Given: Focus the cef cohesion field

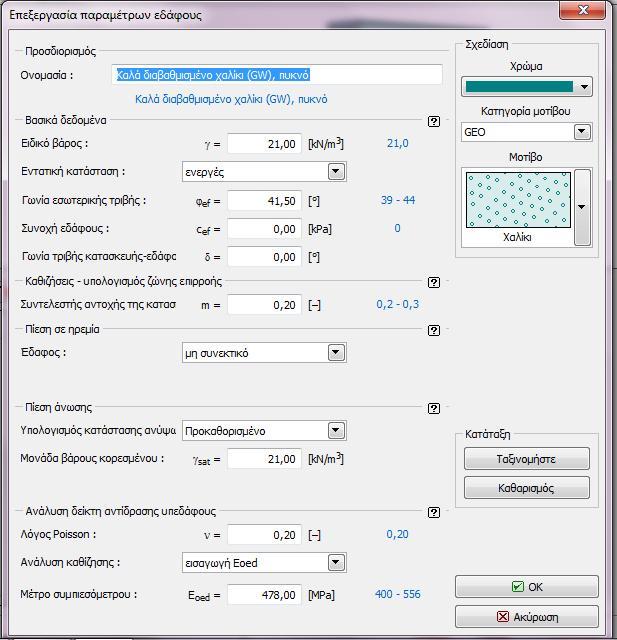Looking at the screenshot, I should pos(264,229).
